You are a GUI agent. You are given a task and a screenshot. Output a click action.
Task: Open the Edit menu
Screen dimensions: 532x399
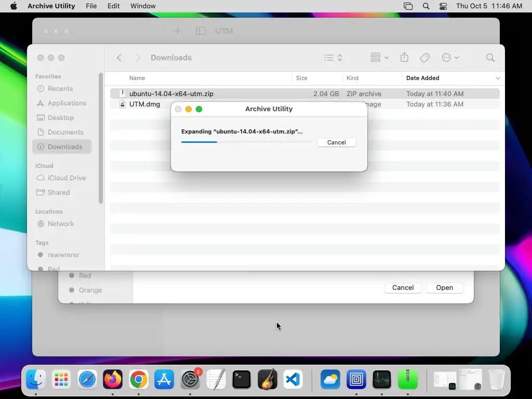(x=113, y=6)
